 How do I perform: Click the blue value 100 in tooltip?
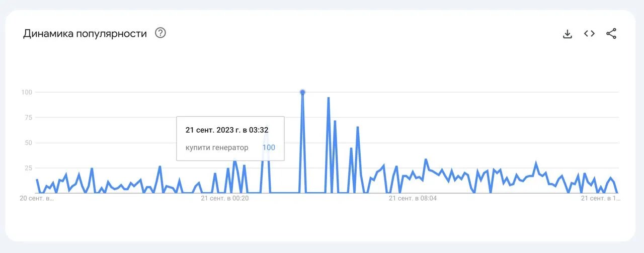[269, 147]
